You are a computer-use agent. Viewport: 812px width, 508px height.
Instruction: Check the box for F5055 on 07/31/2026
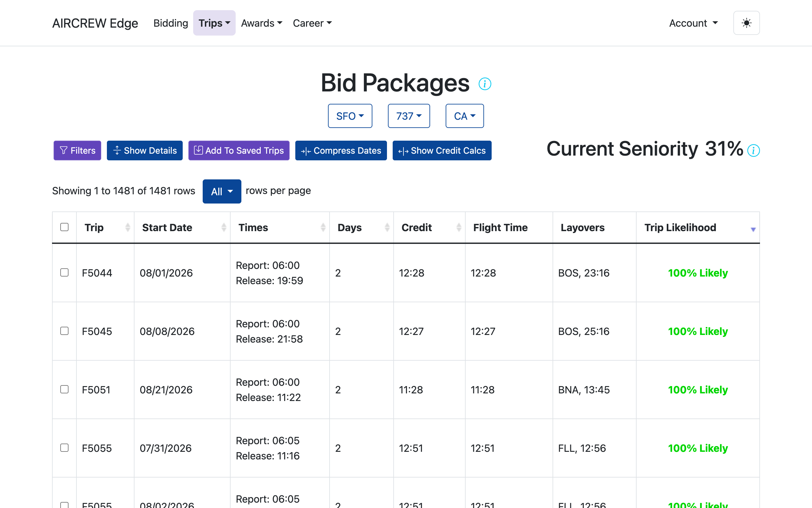point(64,448)
